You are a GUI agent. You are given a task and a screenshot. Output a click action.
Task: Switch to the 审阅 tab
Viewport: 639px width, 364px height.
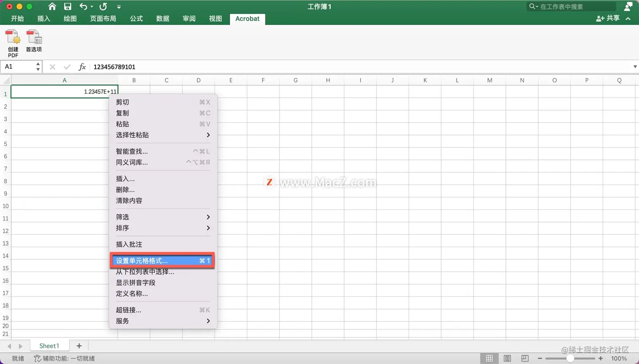click(189, 19)
